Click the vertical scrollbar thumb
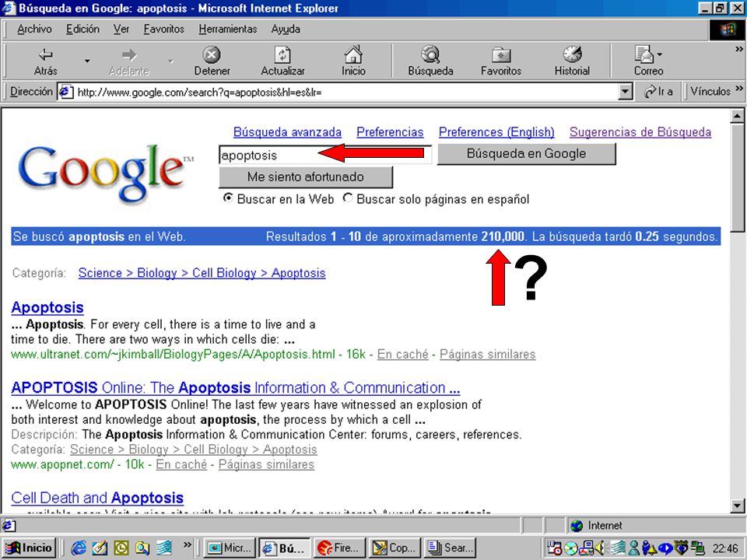 (x=737, y=178)
